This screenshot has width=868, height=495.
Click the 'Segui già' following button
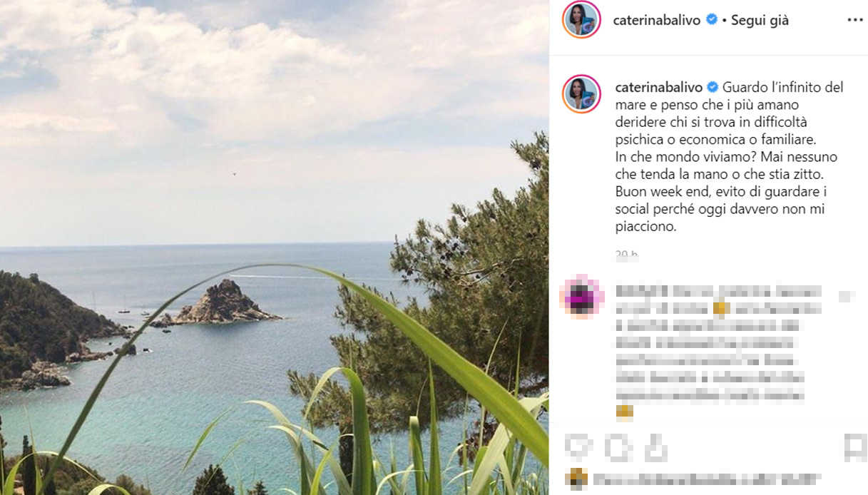(760, 21)
